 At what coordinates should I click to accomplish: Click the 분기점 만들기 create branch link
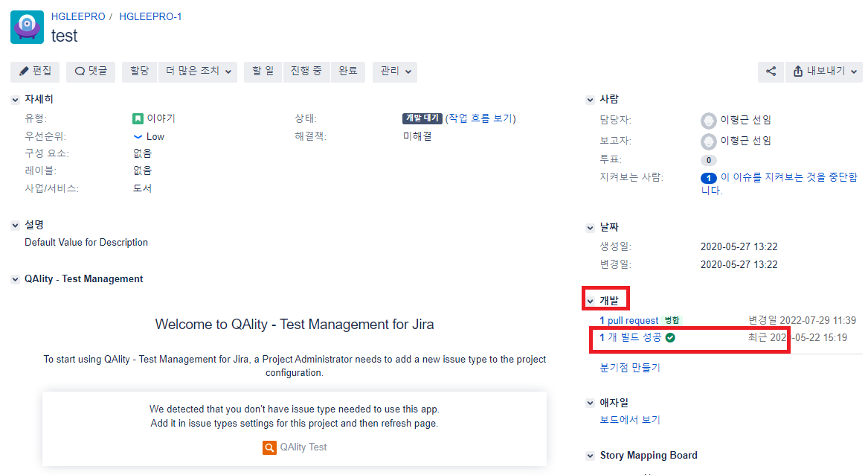[630, 368]
